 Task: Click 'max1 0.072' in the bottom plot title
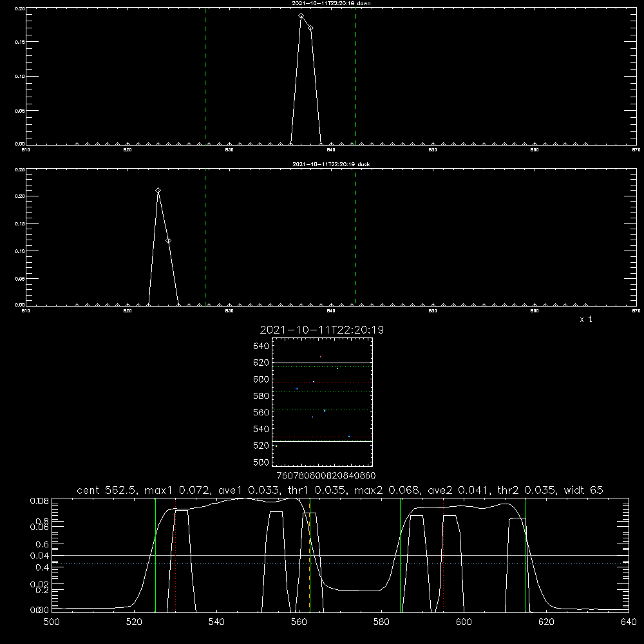pyautogui.click(x=178, y=490)
